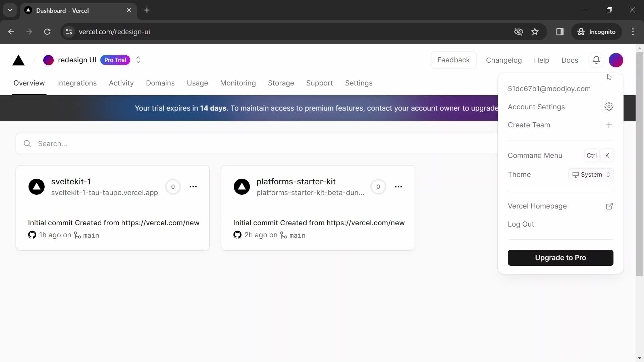The image size is (644, 362).
Task: Click the Account Settings gear icon
Action: (x=609, y=107)
